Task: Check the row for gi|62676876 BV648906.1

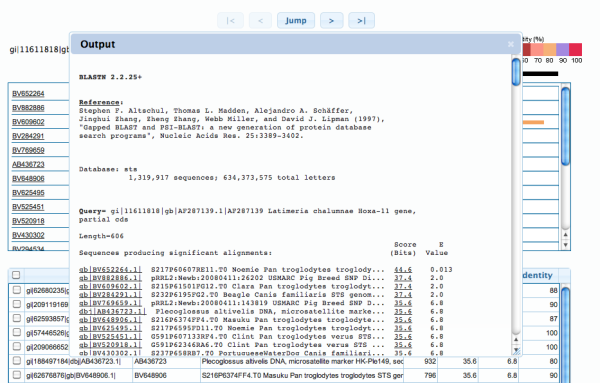Action: [x=16, y=375]
